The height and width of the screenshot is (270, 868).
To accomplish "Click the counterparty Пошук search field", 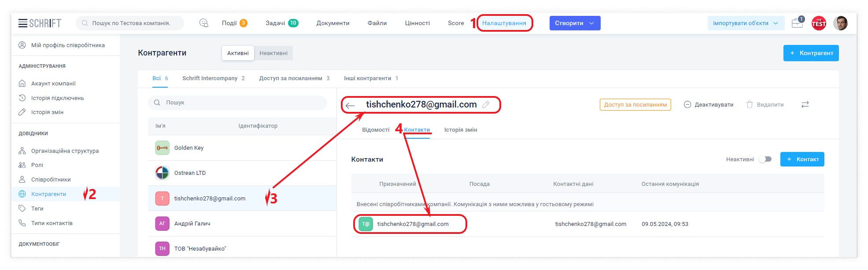I will pos(238,103).
